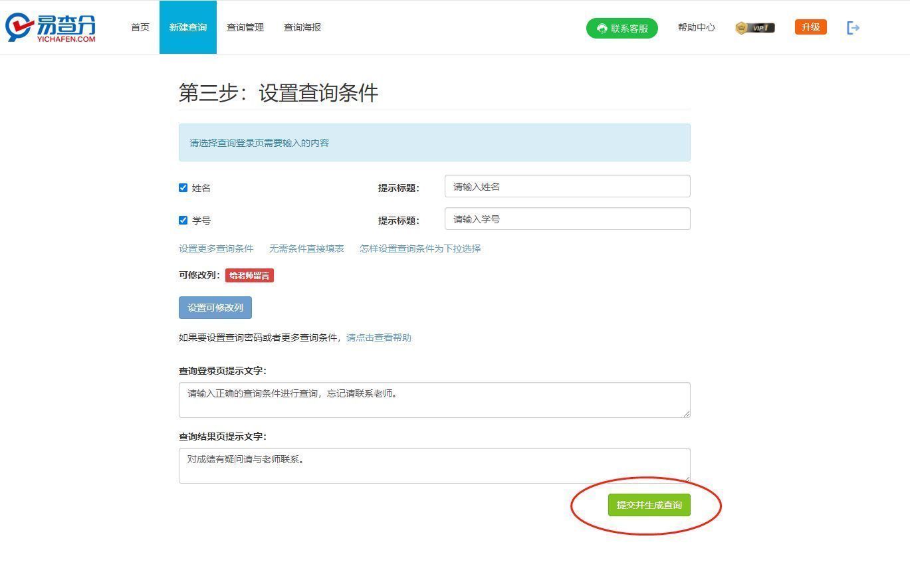Click the 联系客服 customer service button
The image size is (910, 588).
coord(622,28)
